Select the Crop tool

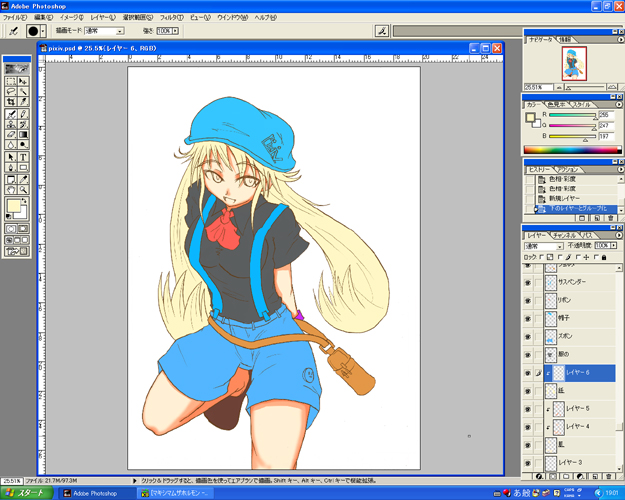pos(11,102)
